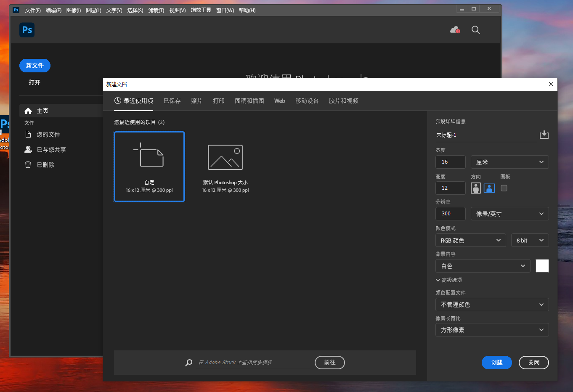Select the 自定 16 x 12 厘米 preset
The height and width of the screenshot is (392, 573).
point(149,167)
